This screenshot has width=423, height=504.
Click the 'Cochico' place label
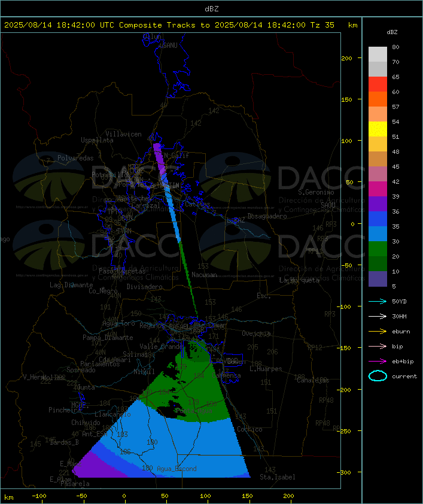pos(249,429)
